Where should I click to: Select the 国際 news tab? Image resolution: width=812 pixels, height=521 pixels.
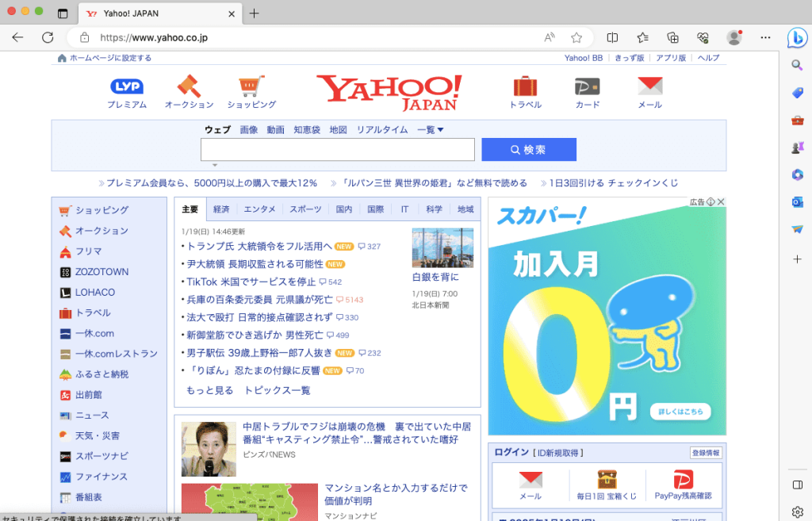[375, 209]
